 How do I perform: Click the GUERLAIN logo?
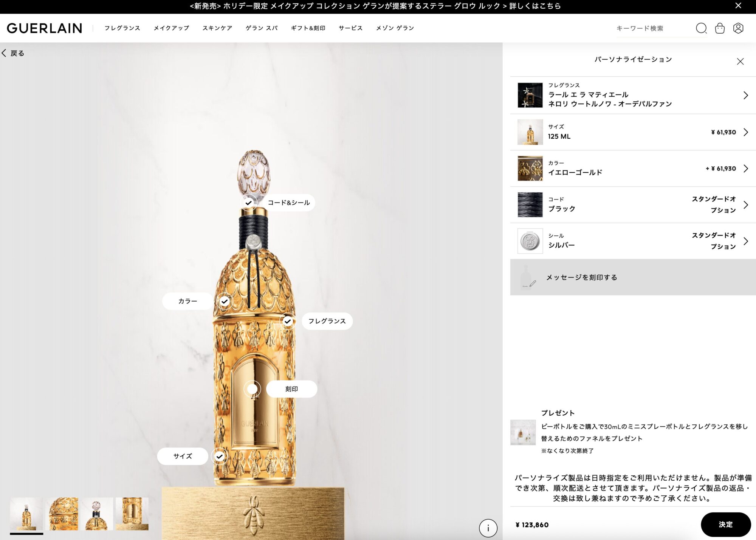pyautogui.click(x=45, y=28)
